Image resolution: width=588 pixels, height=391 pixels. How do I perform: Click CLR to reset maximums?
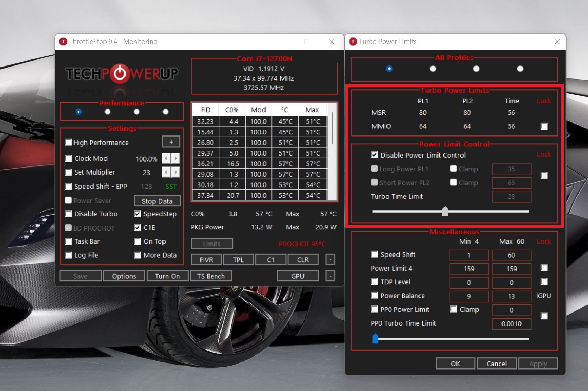pos(303,260)
